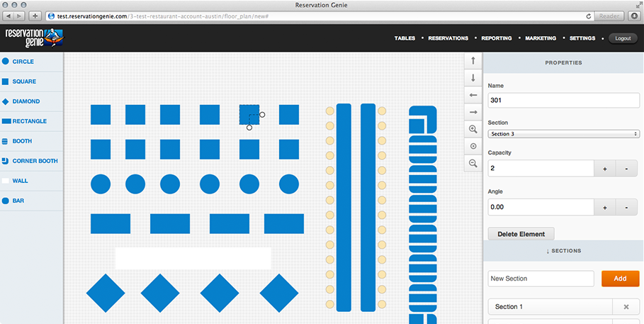Click the New Section text field

(541, 279)
